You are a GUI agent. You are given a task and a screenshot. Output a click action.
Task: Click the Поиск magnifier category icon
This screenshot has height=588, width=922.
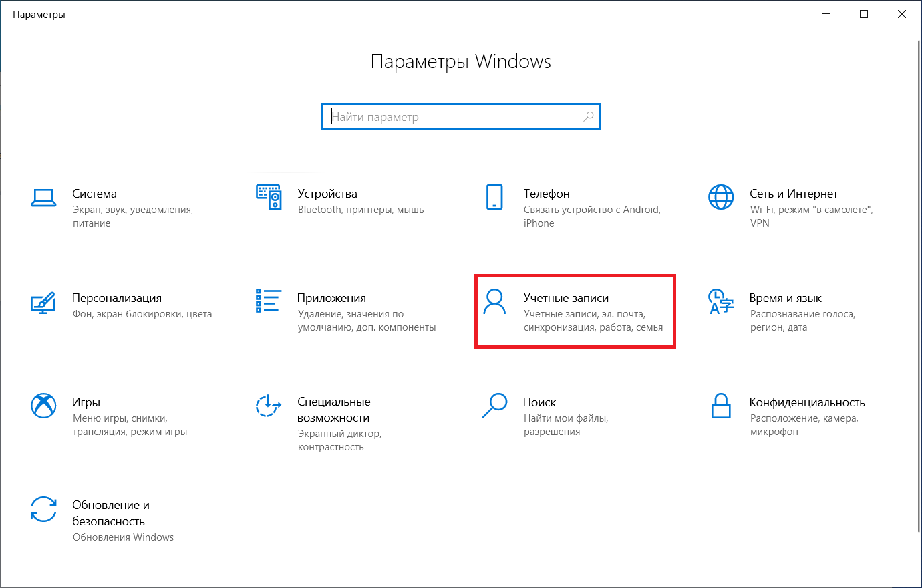tap(494, 406)
